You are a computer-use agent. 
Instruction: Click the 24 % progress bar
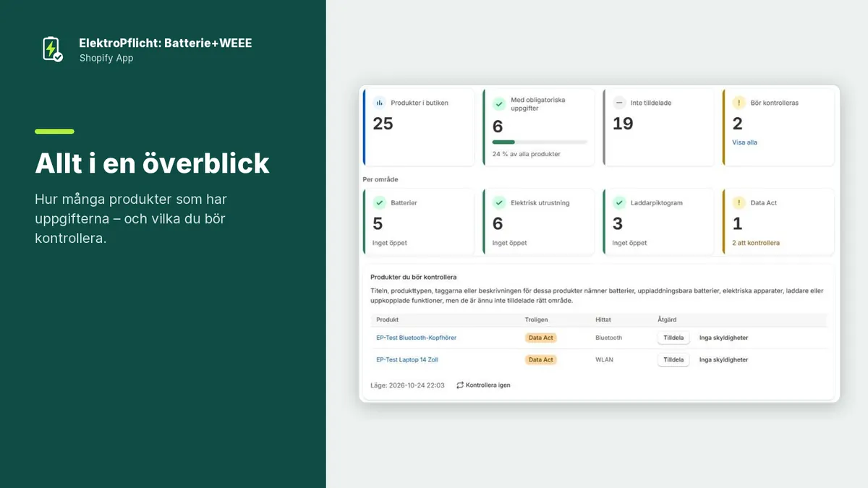point(540,142)
